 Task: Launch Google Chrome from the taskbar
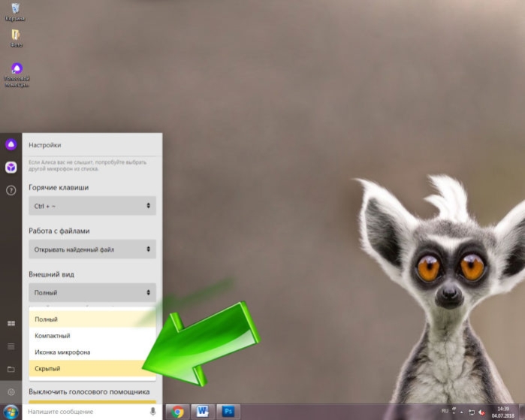[x=177, y=412]
